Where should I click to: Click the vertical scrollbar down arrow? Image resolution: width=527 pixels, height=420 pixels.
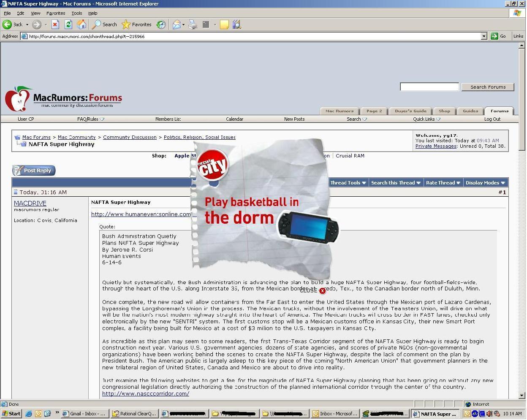point(522,396)
